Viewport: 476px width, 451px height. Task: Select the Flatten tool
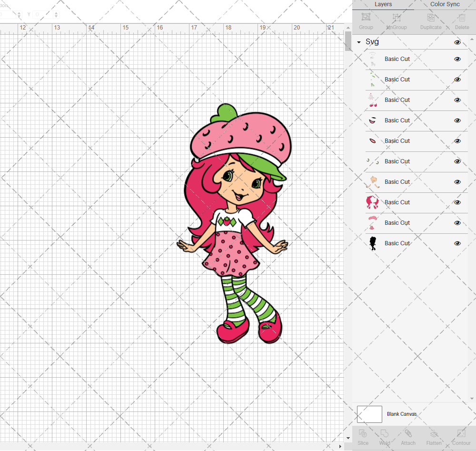pyautogui.click(x=434, y=433)
